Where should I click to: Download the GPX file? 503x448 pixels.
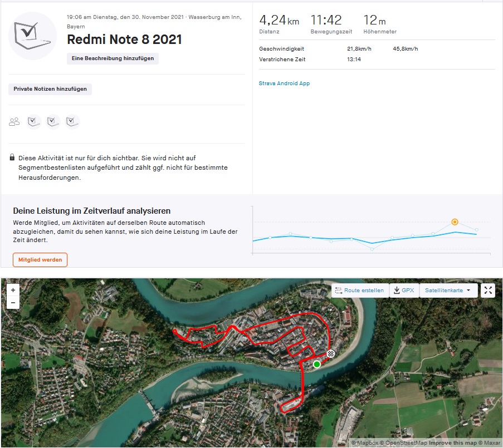click(404, 291)
